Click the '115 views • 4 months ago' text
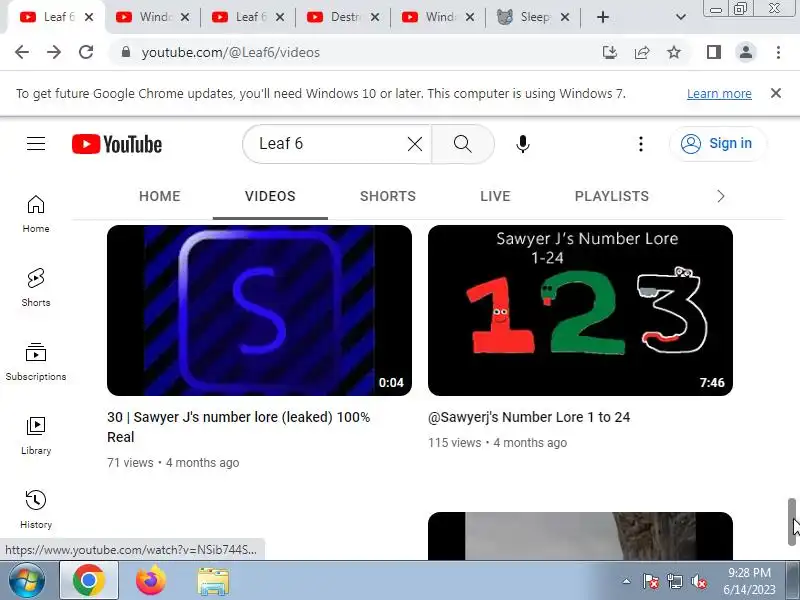 coord(497,443)
